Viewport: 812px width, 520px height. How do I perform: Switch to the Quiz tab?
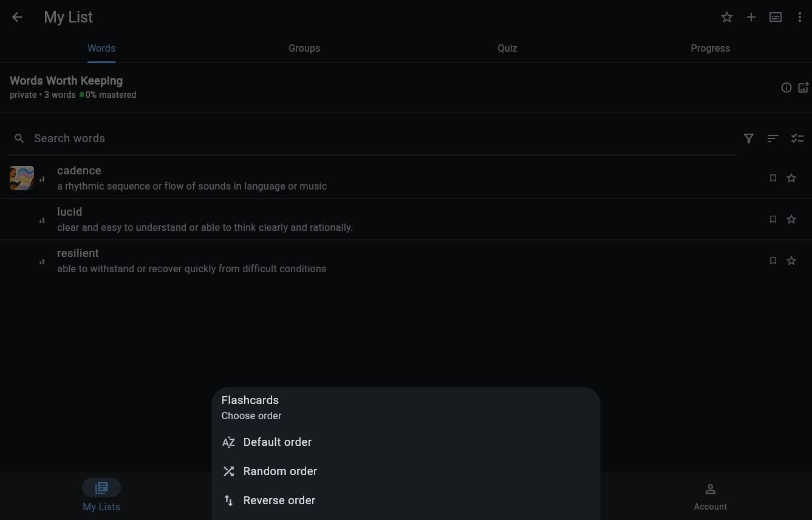point(507,48)
